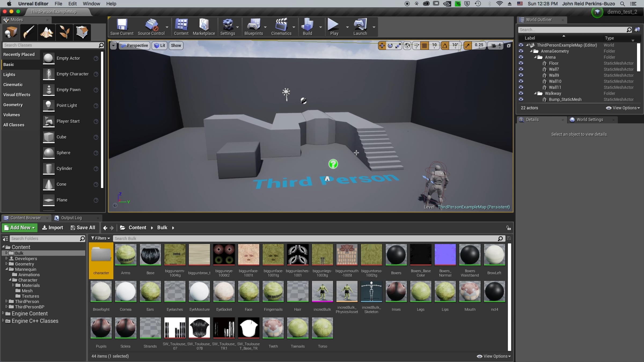Select the Paint mode brush icon

pos(28,32)
